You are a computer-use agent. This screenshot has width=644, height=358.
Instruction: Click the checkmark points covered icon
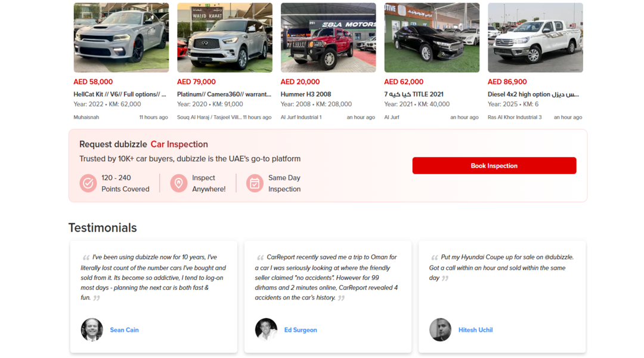click(x=88, y=183)
